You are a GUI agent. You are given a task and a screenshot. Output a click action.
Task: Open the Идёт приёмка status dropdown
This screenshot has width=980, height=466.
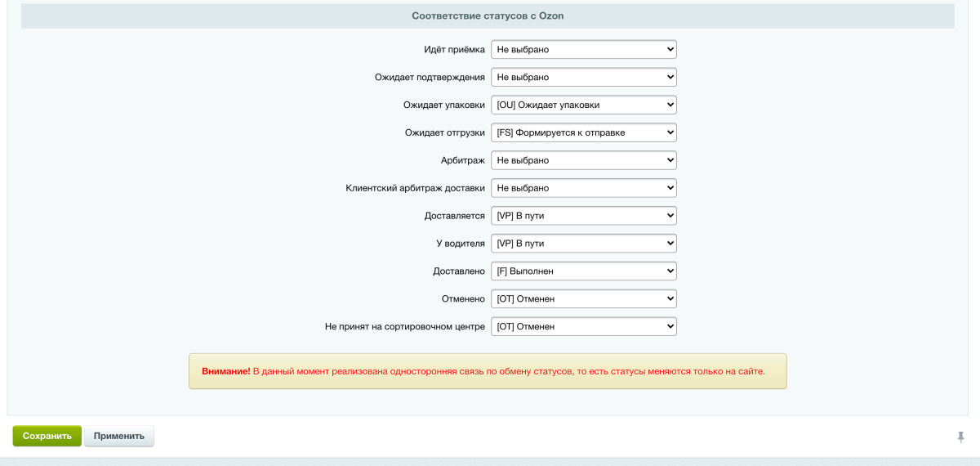point(584,50)
